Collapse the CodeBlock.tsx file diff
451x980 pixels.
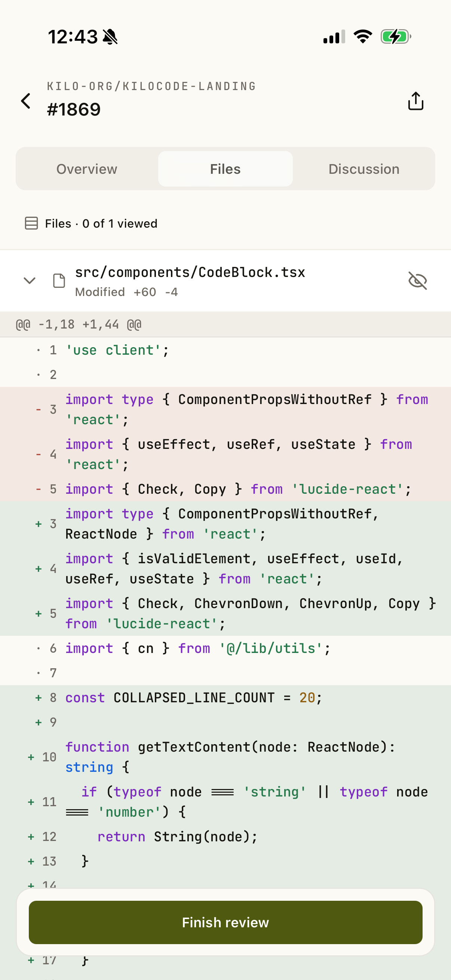click(30, 281)
